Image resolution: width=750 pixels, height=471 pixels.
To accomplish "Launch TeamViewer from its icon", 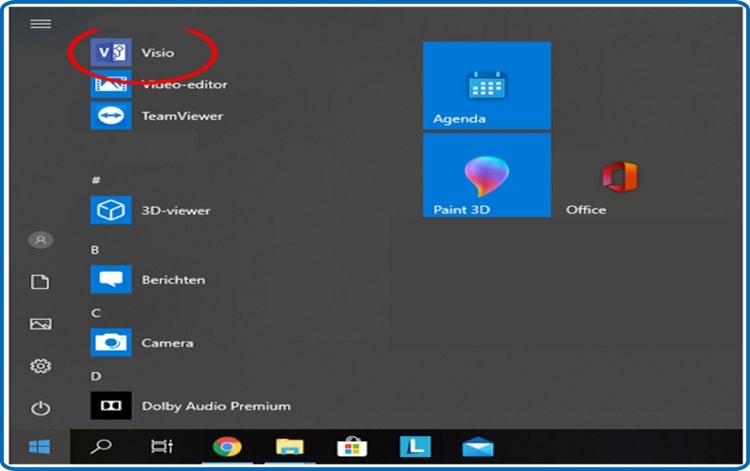I will [111, 116].
